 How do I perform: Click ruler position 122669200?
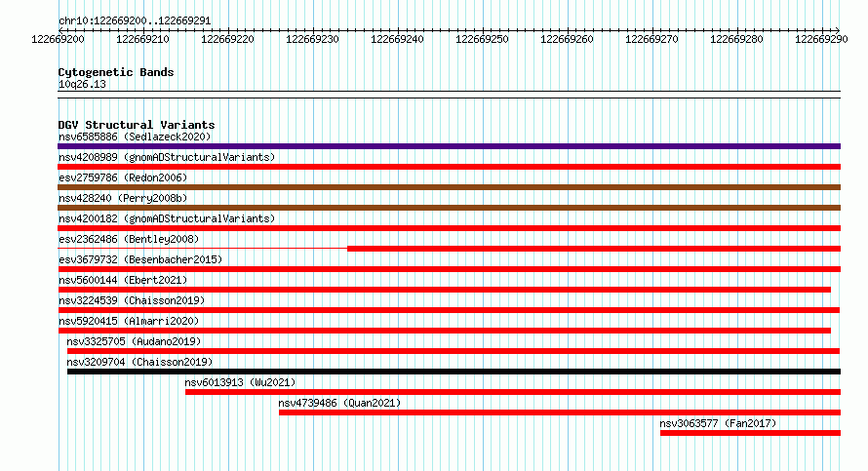tap(59, 39)
